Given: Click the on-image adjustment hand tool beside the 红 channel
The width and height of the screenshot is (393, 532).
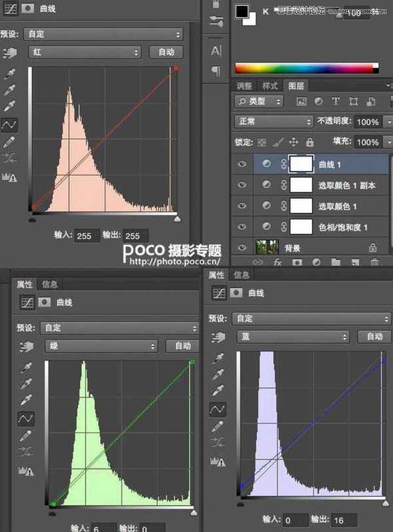Looking at the screenshot, I should [x=9, y=52].
